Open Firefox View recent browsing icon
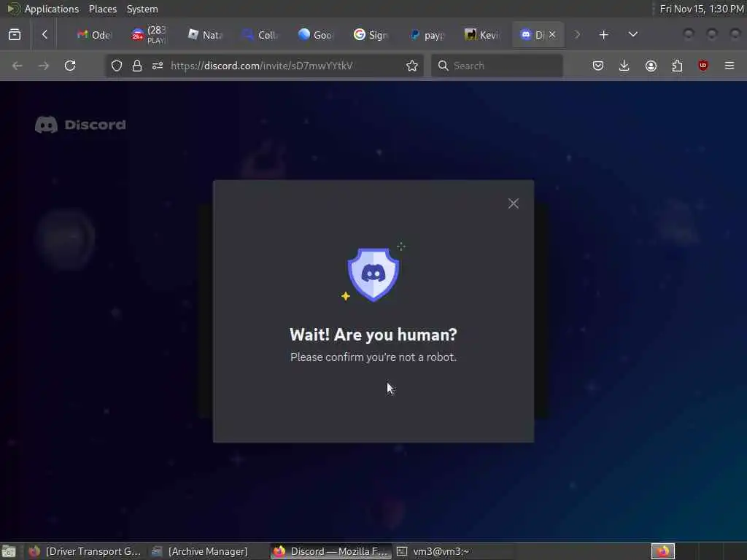This screenshot has height=560, width=747. point(15,34)
